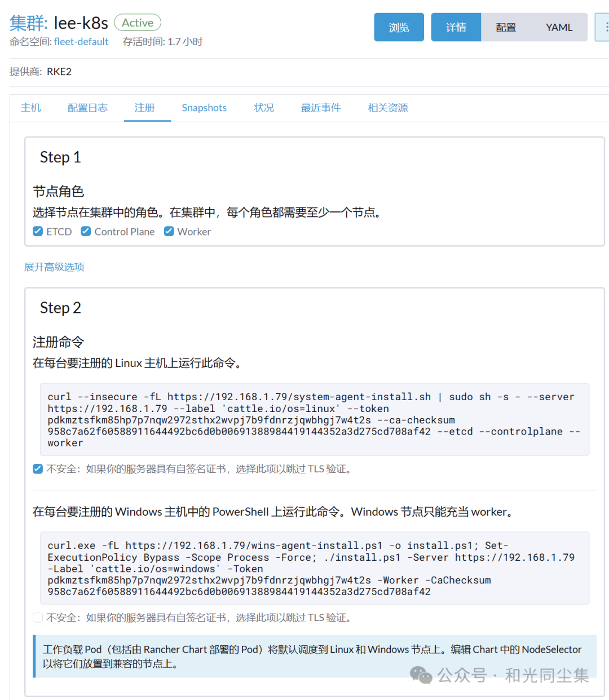Switch to the 状况 tab
Viewport: 609px width, 700px height.
click(264, 108)
